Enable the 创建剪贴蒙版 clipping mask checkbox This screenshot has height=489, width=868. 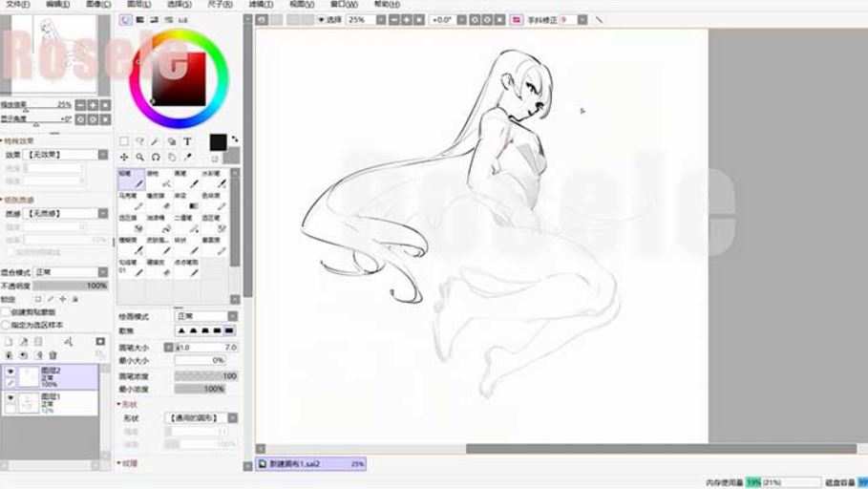pyautogui.click(x=6, y=311)
